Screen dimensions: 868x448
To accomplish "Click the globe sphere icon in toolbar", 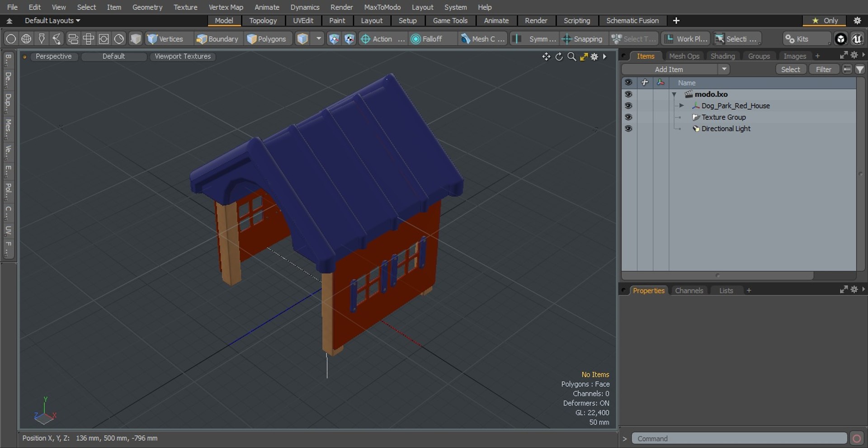I will [x=26, y=39].
